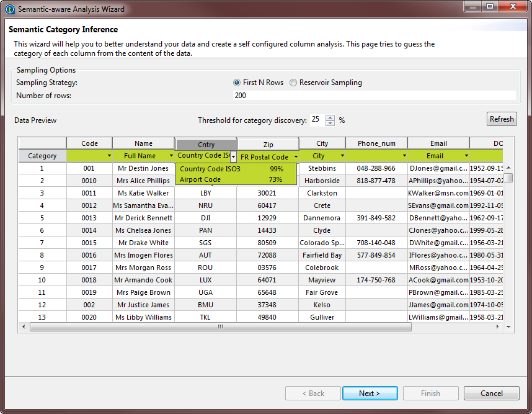532x414 pixels.
Task: Expand the Full Name category dropdown
Action: pos(171,156)
